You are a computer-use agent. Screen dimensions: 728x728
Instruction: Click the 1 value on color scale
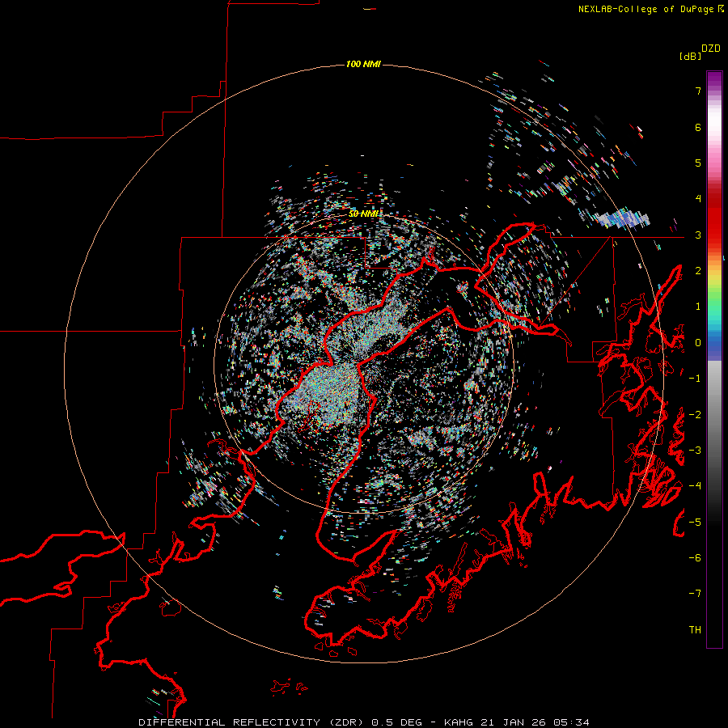(x=698, y=307)
